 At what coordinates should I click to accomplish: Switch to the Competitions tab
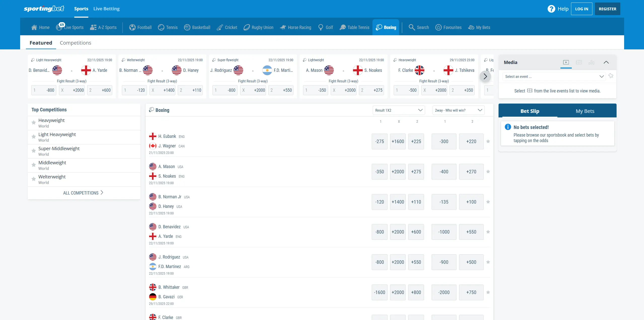point(75,43)
